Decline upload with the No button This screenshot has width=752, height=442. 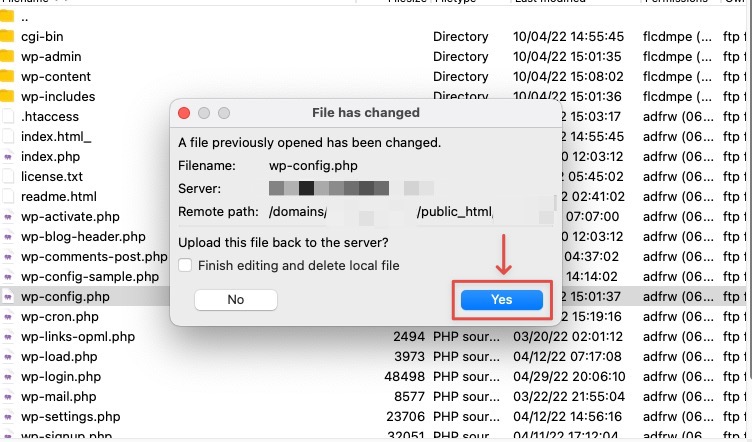235,300
